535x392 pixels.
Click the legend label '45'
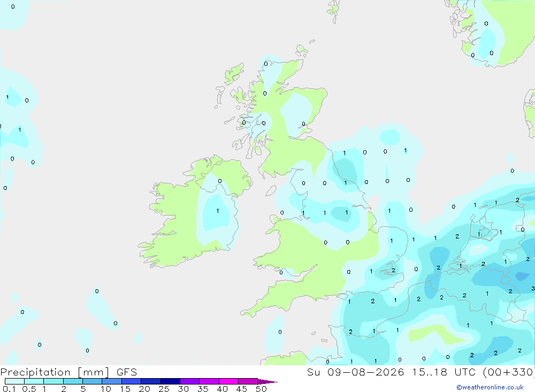pyautogui.click(x=242, y=389)
